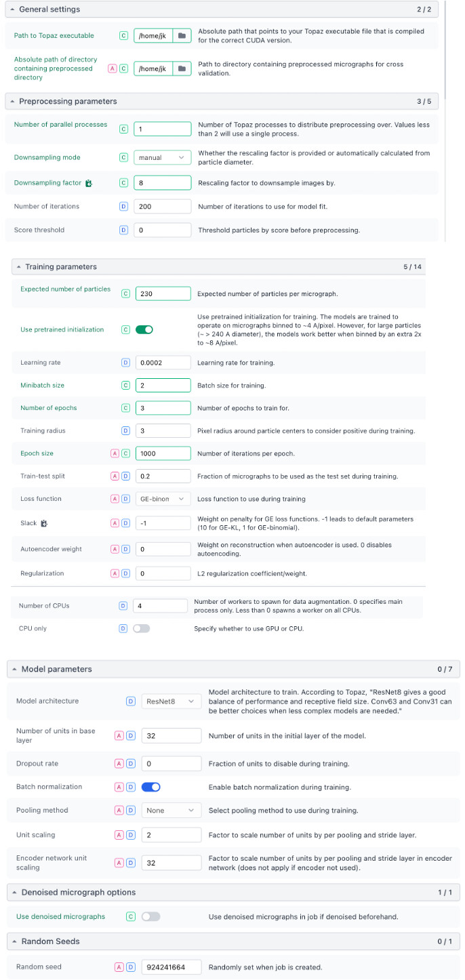This screenshot has height=980, width=465.
Task: Open the Downsampling mode dropdown
Action: (x=162, y=157)
